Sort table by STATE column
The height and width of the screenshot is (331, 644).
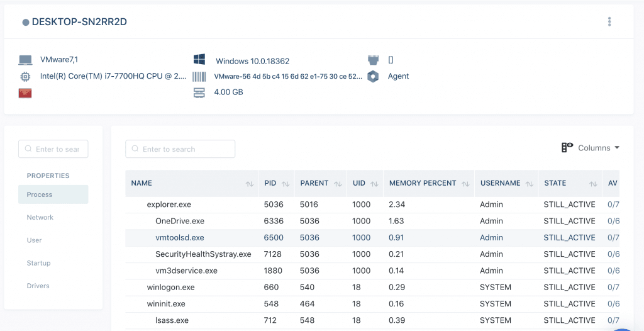point(593,184)
